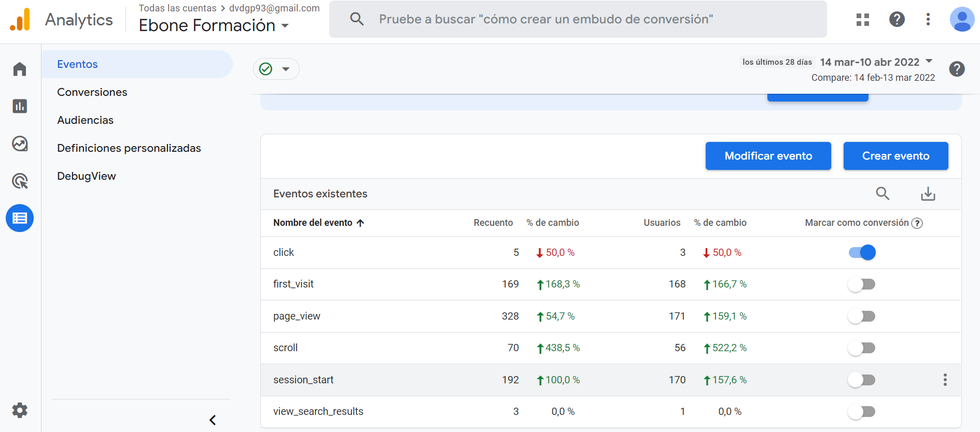
Task: Expand the green checkmark status dropdown
Action: (x=276, y=69)
